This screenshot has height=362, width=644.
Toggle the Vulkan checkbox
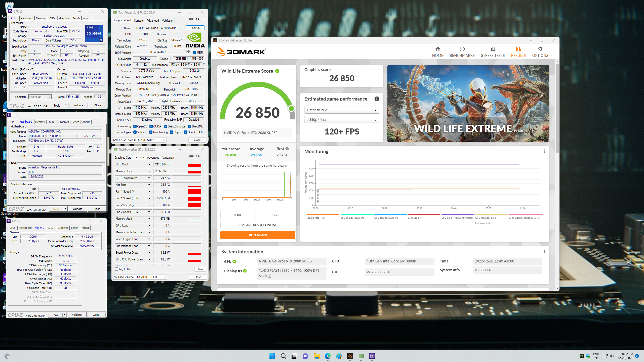point(135,132)
